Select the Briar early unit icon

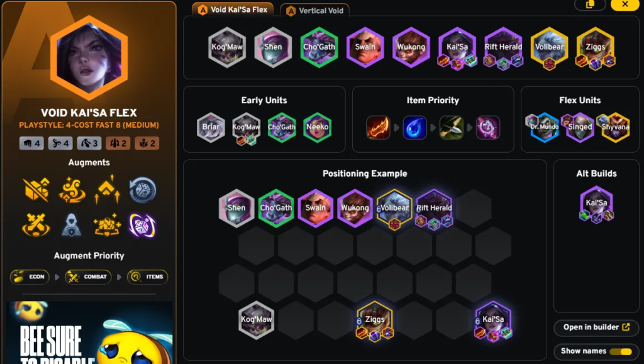(x=211, y=127)
